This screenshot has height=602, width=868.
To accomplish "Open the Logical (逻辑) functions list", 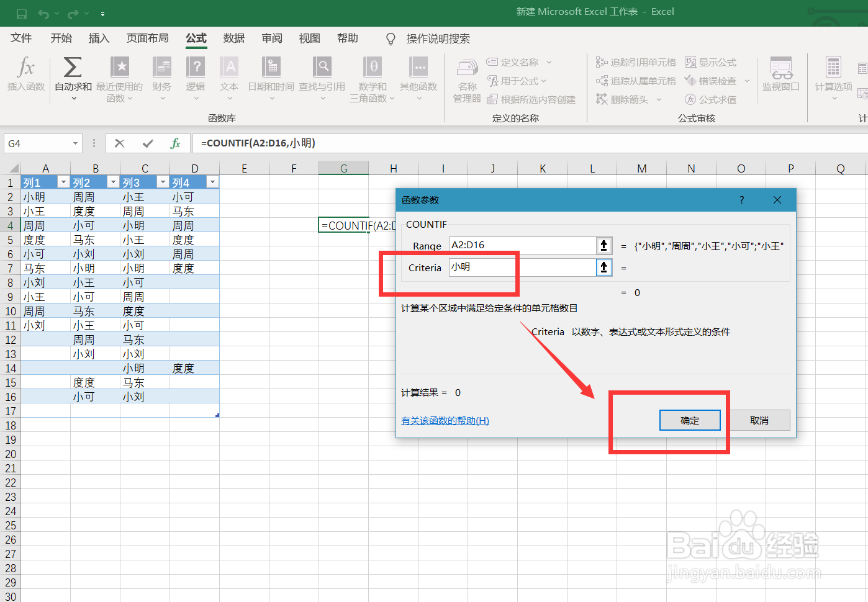I will [x=196, y=78].
